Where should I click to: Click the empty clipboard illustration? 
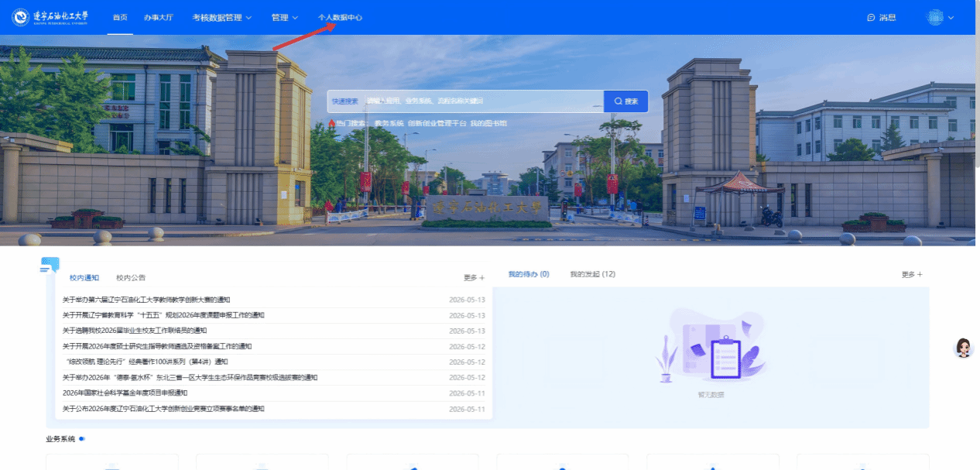pyautogui.click(x=711, y=346)
